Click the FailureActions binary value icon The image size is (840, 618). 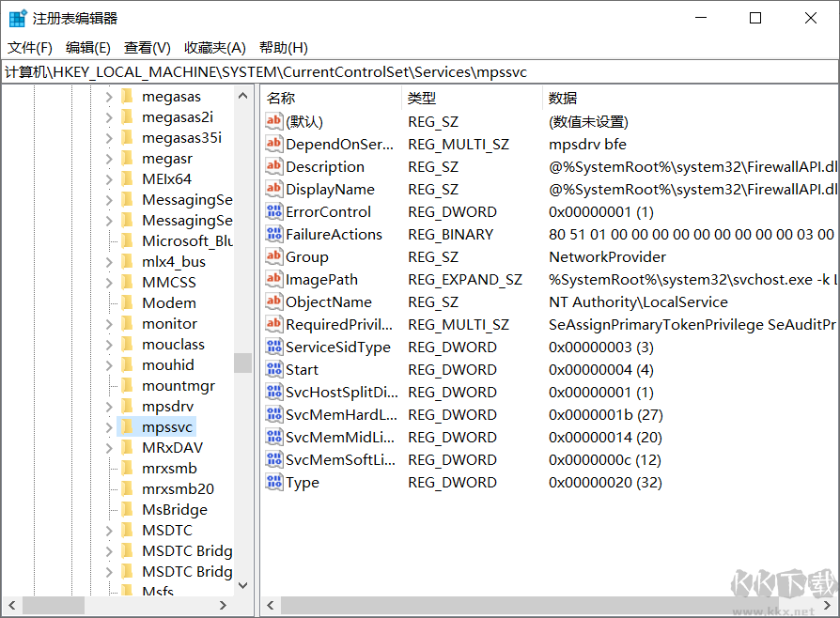click(274, 235)
